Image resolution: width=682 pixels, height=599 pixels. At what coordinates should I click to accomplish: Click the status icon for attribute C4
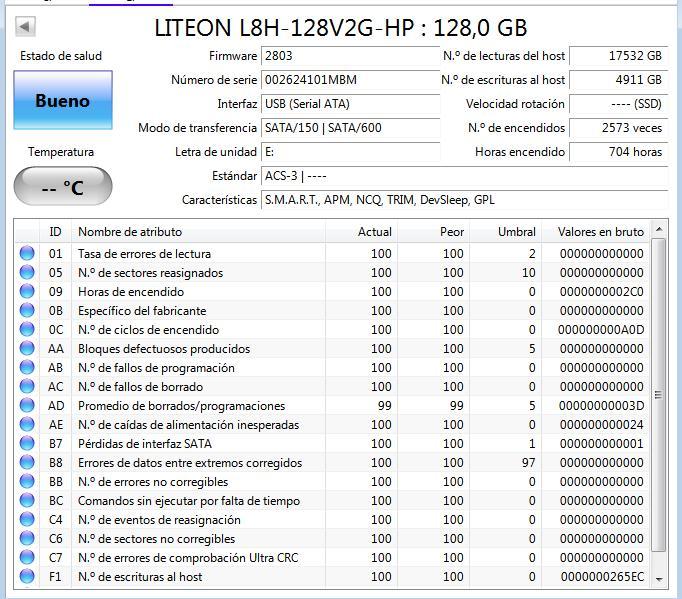[27, 519]
